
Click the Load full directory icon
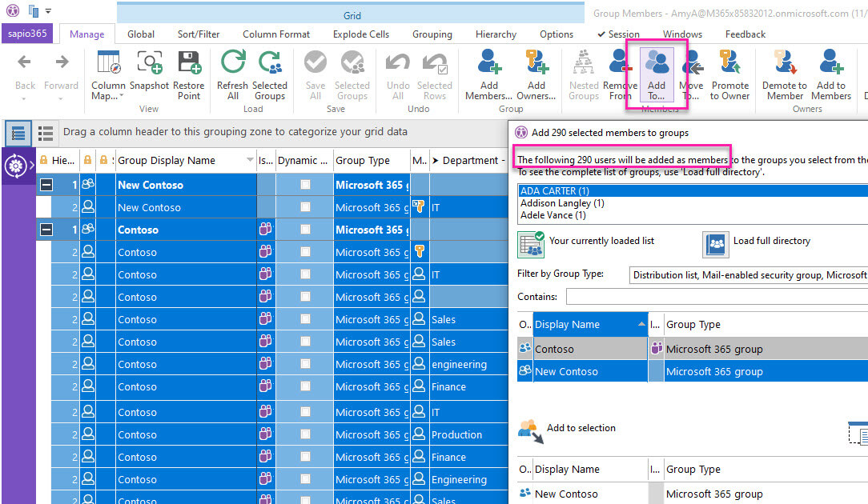point(716,245)
